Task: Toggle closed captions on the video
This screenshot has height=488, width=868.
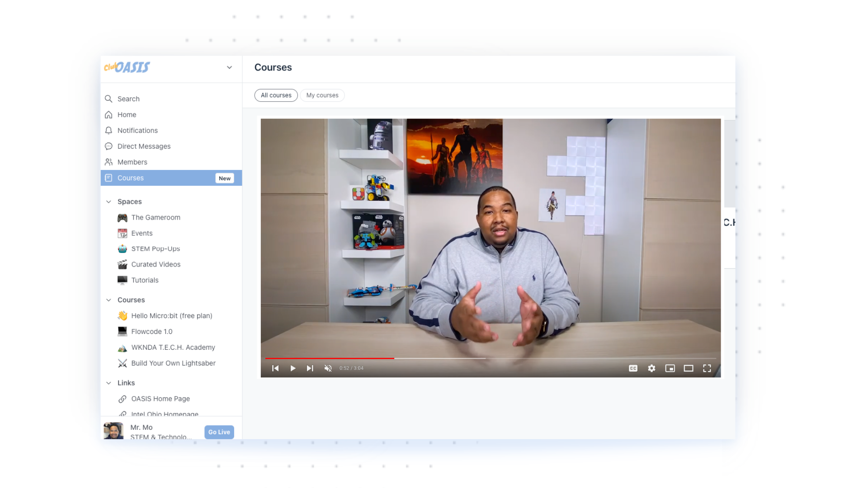Action: (x=633, y=368)
